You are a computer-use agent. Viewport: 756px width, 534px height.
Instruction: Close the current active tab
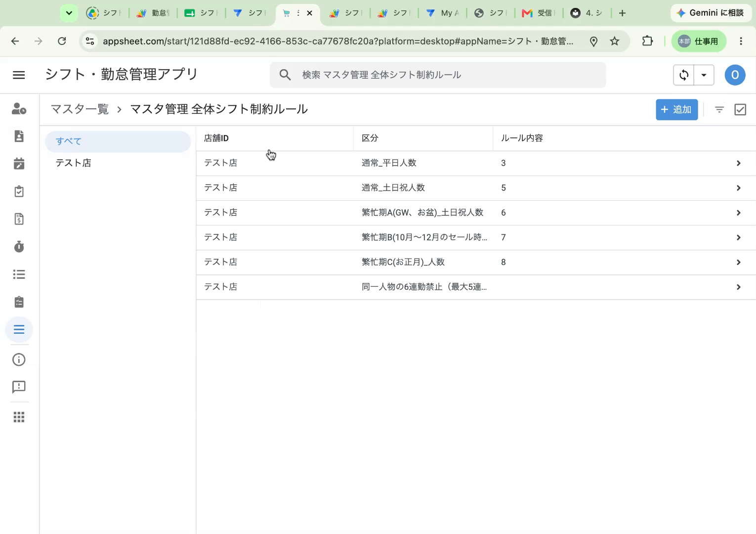pyautogui.click(x=309, y=13)
